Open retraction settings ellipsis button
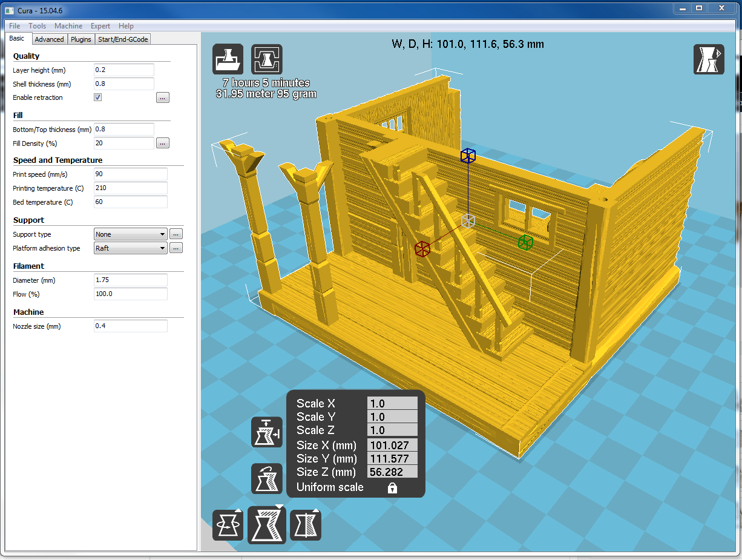 point(163,97)
